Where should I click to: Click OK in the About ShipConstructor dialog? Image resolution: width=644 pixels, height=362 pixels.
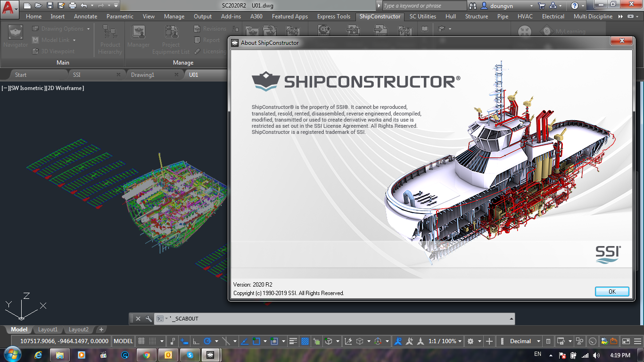611,291
